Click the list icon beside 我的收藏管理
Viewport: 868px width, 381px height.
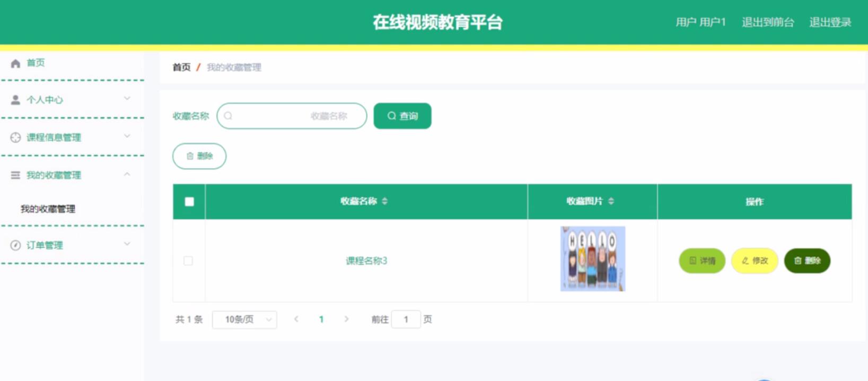click(x=15, y=175)
